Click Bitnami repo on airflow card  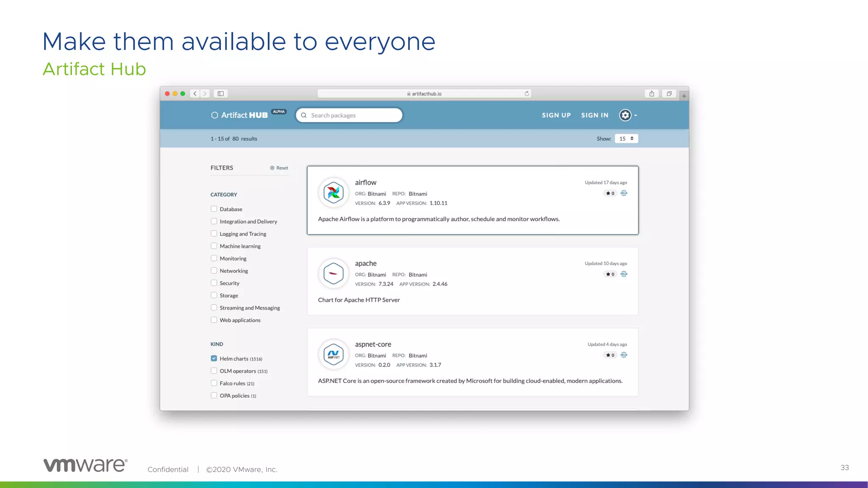(x=418, y=194)
